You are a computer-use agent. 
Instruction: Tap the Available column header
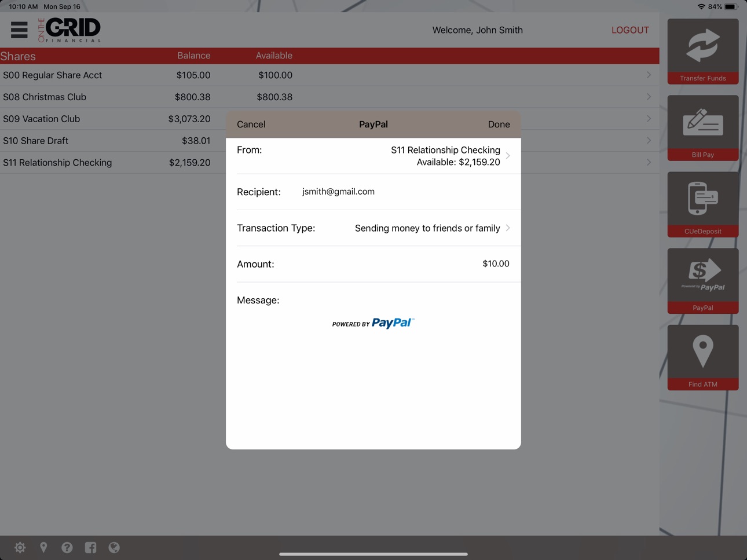(274, 56)
